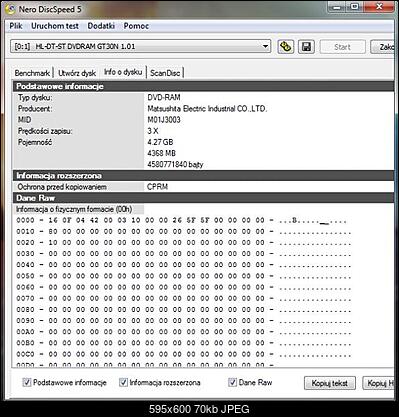Click the CPRM copy protection value
The width and height of the screenshot is (399, 417).
click(x=157, y=187)
